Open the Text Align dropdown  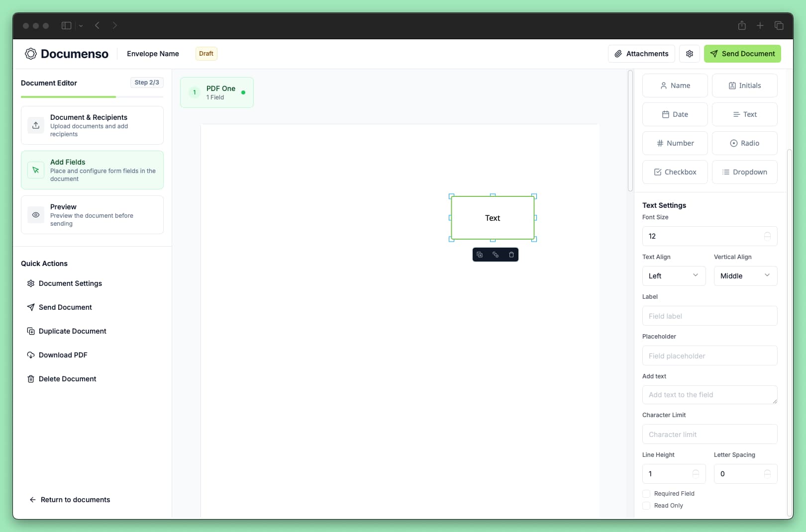coord(674,275)
